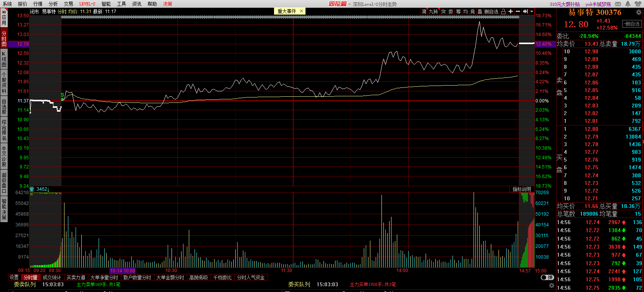This screenshot has height=292, width=644.
Task: Toggle the 叠 overlay button
Action: tap(480, 12)
